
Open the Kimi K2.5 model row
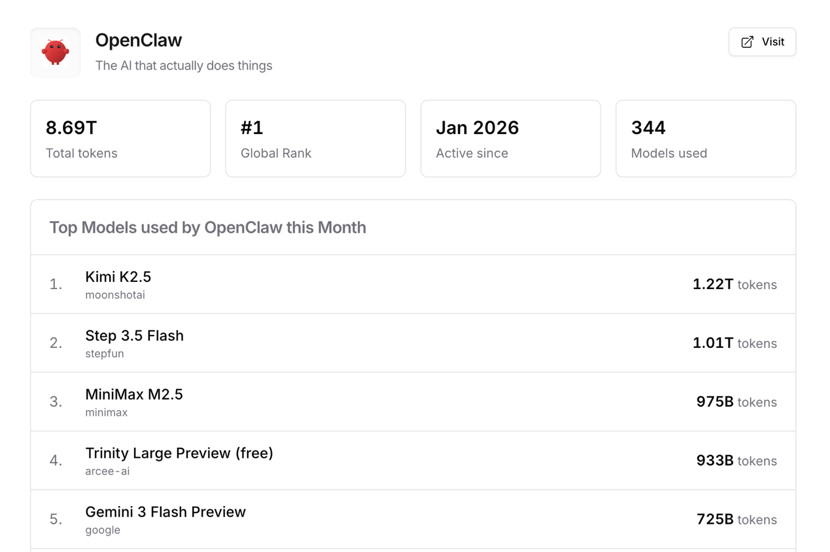coord(118,277)
